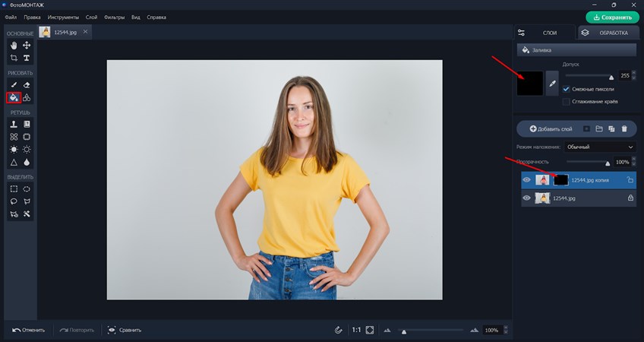Activate the Text tool

click(27, 58)
